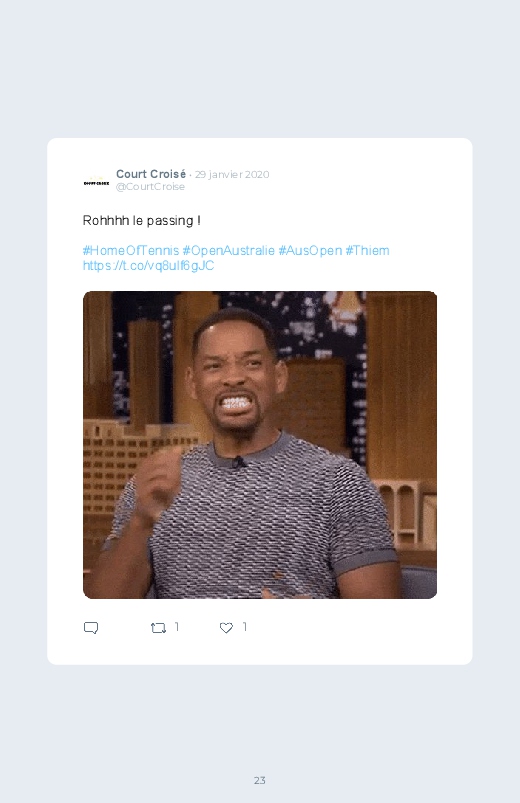Like the tweet with the heart icon
Viewport: 520px width, 803px height.
click(x=226, y=628)
